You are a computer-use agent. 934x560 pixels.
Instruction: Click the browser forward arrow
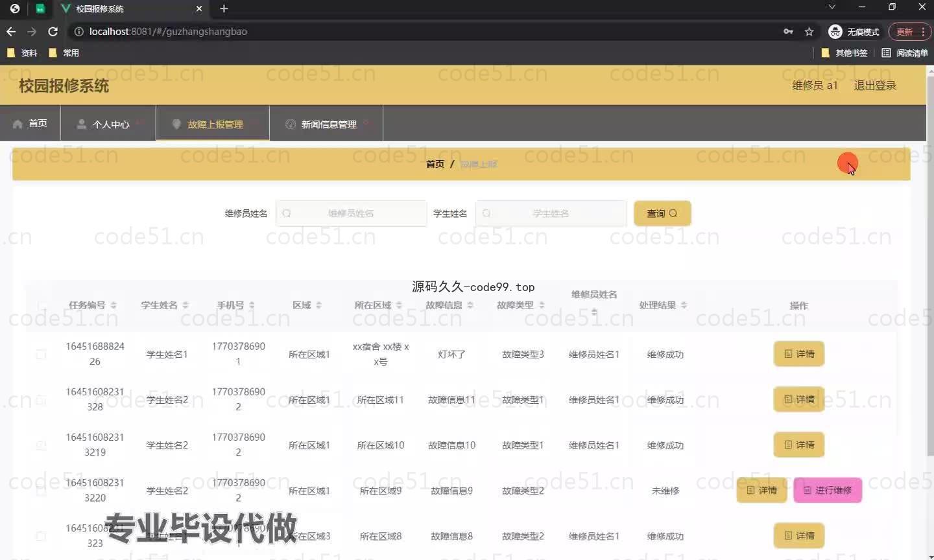[32, 31]
